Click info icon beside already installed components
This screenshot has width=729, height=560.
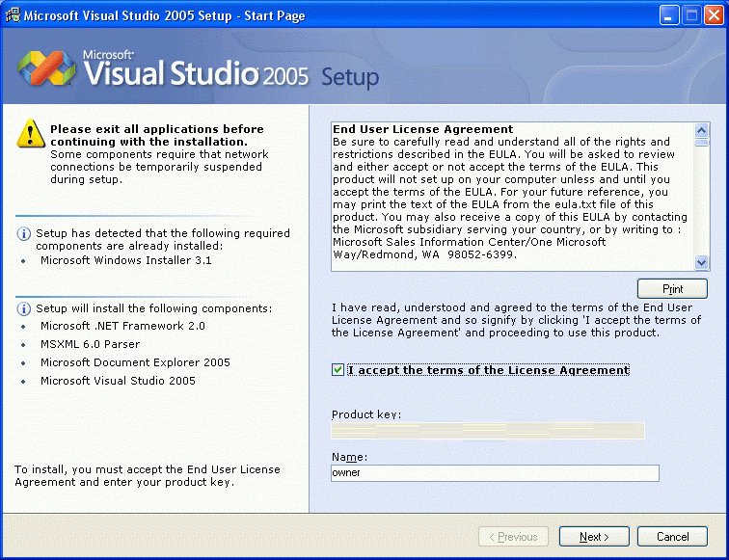point(24,233)
